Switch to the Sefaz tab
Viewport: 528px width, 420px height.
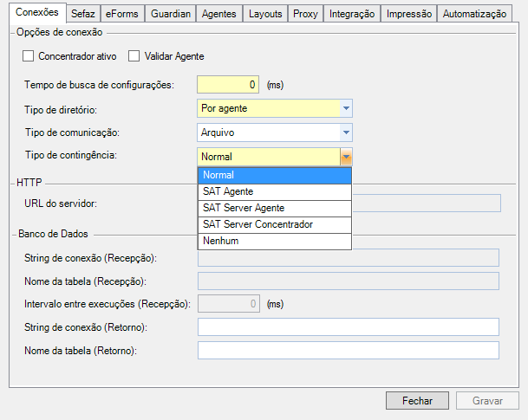coord(83,14)
